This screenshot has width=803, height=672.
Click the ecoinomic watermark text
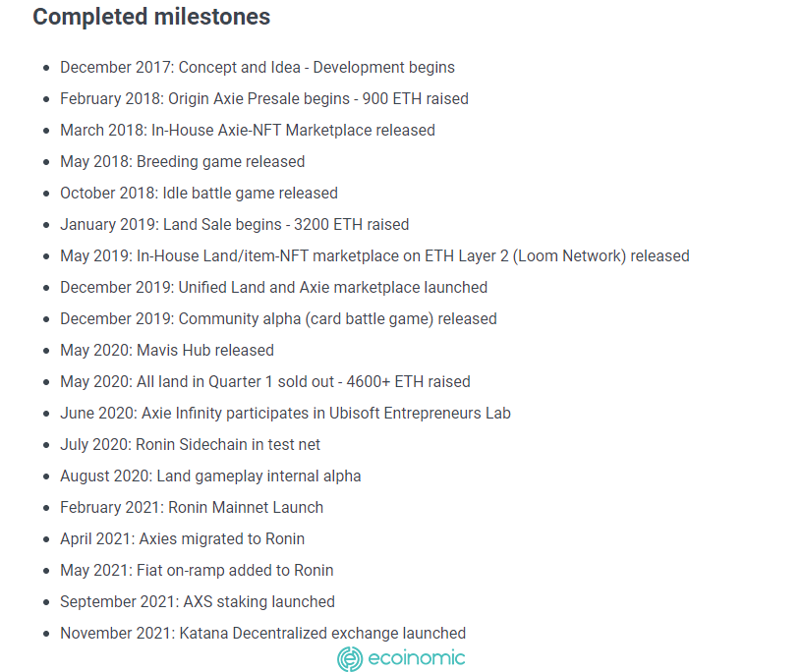(417, 658)
